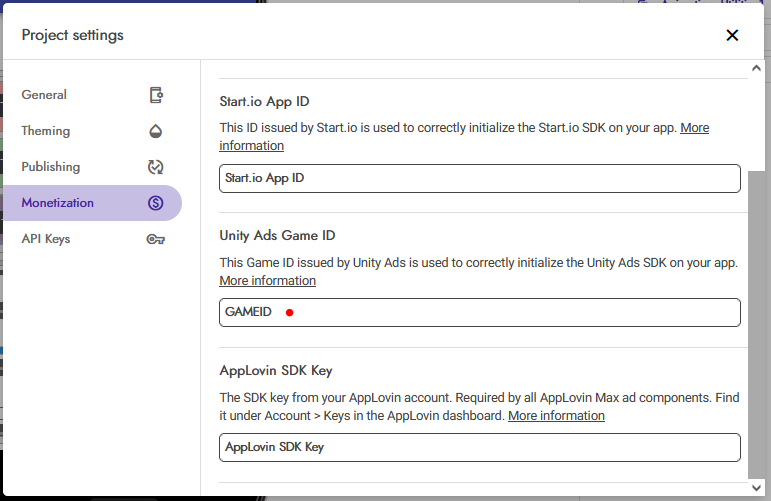Click the Publishing sync icon

pyautogui.click(x=156, y=167)
